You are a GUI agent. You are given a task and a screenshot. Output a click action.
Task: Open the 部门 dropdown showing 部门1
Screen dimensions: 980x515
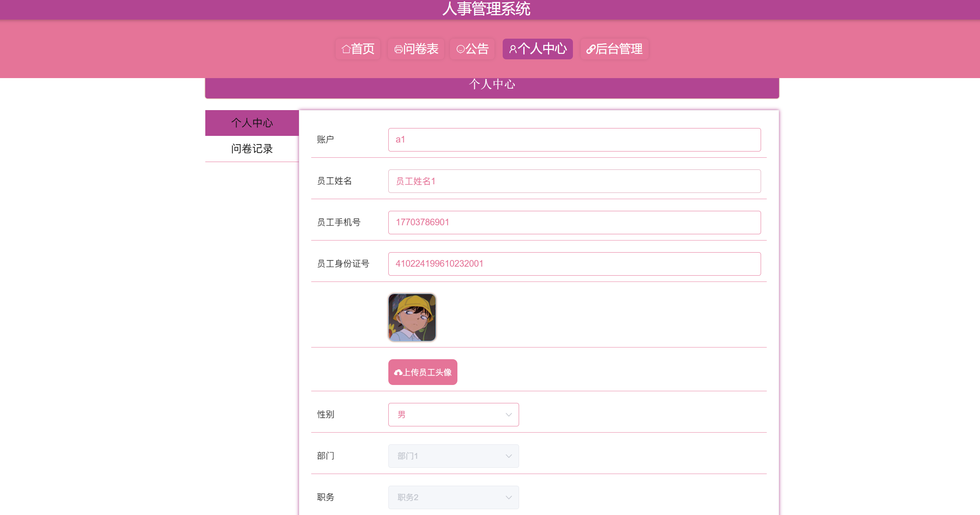453,456
